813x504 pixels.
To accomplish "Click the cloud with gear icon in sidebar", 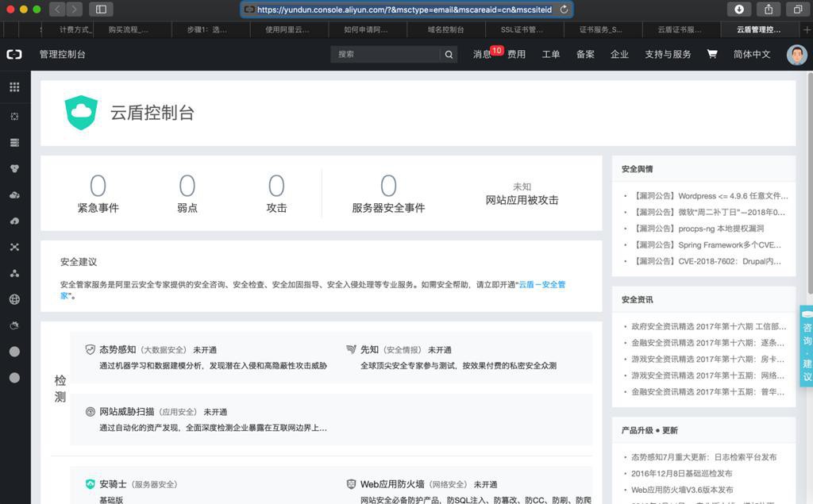I will [x=14, y=325].
